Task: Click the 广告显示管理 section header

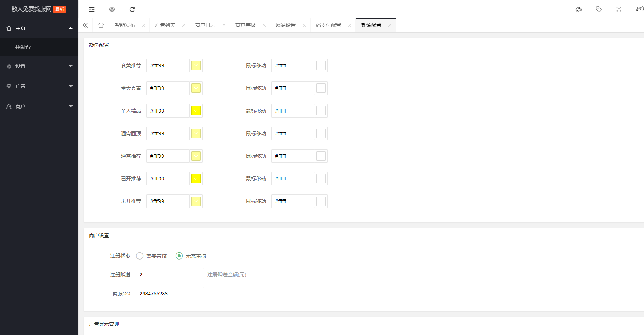Action: tap(104, 324)
